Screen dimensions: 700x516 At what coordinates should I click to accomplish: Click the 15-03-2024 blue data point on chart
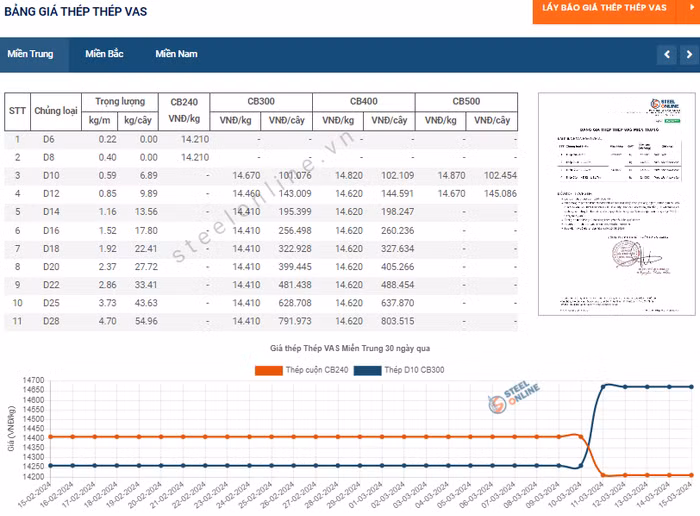coord(691,387)
